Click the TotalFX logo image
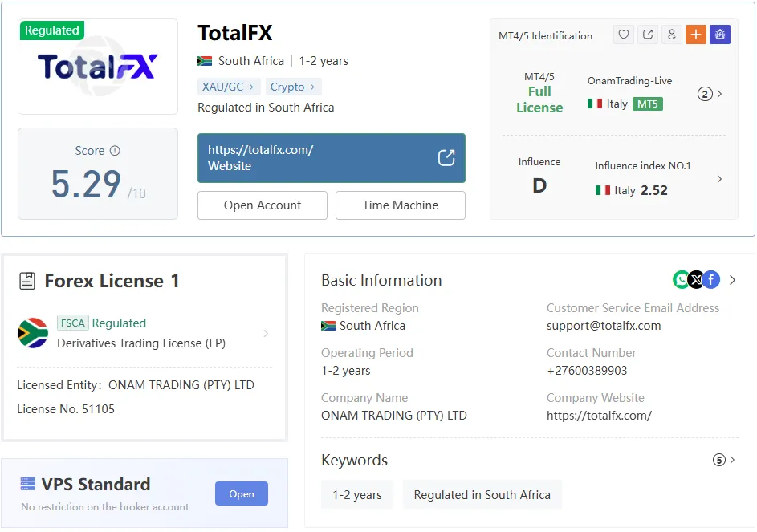Viewport: 757px width, 532px height. click(98, 67)
